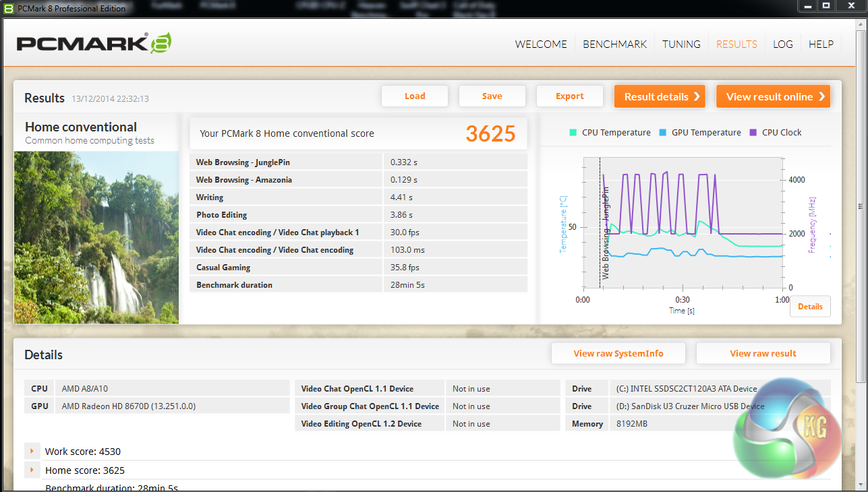Click the PCMark 8 title bar icon
Image resolution: width=868 pixels, height=492 pixels.
[x=8, y=8]
